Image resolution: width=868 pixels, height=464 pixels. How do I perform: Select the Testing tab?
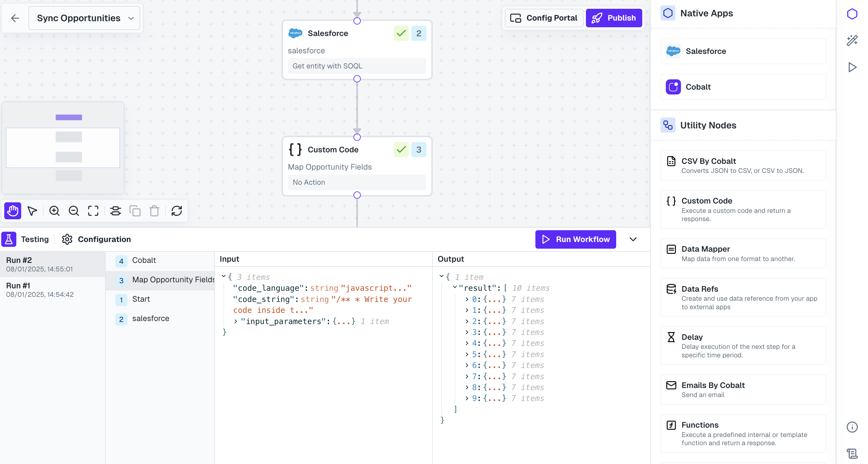[x=27, y=239]
